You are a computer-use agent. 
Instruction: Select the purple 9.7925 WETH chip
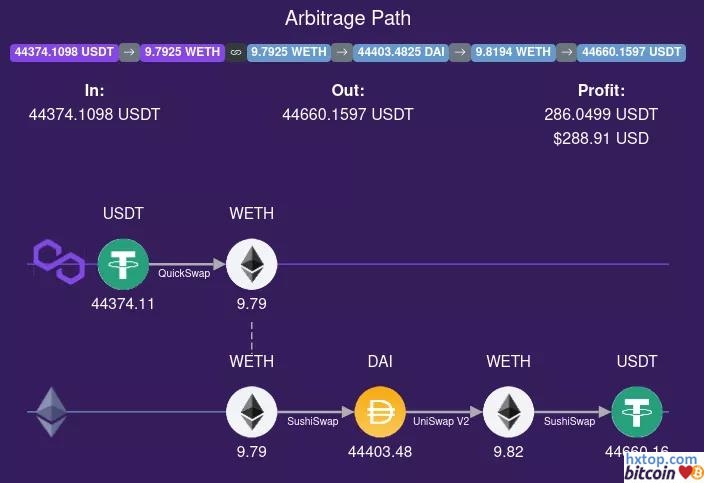tap(182, 52)
